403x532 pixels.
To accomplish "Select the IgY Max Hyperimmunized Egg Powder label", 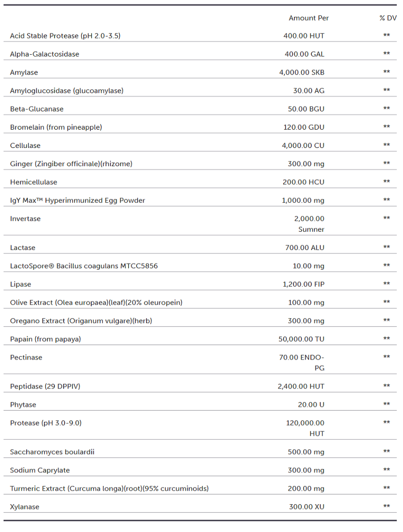I will (x=77, y=200).
